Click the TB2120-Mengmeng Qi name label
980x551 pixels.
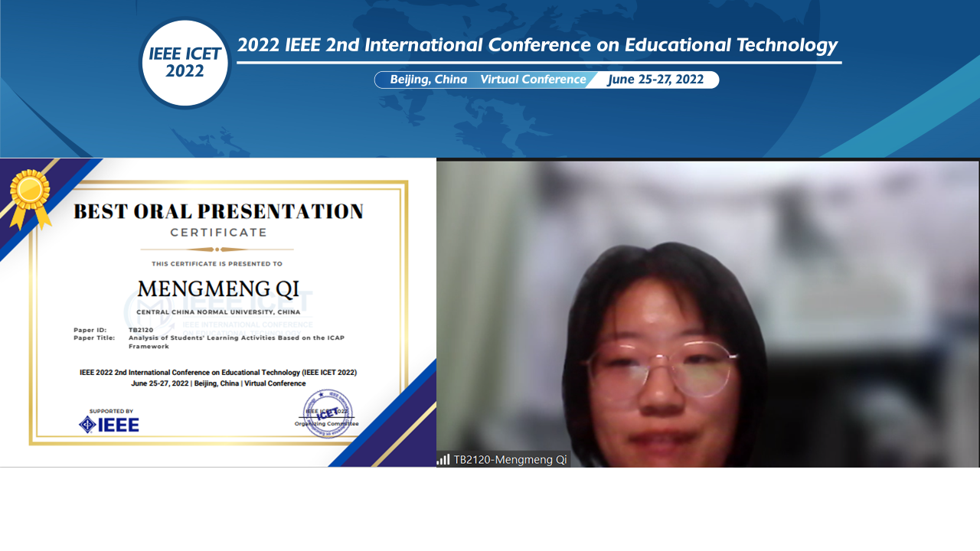point(510,459)
